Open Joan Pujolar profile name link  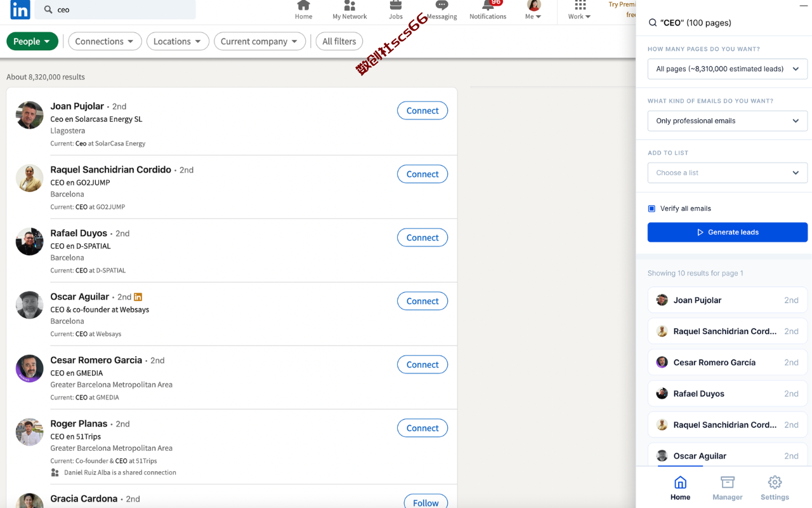[x=77, y=106]
